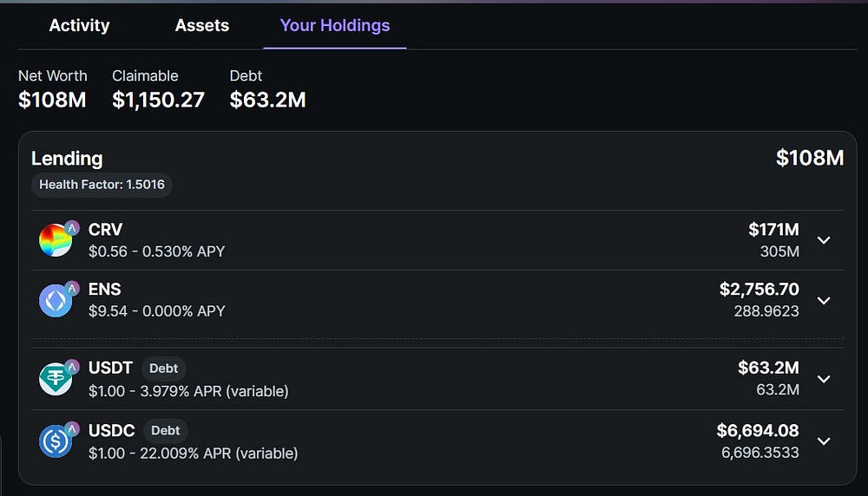
Task: Click the $63.2M total Debt value
Action: [x=267, y=100]
